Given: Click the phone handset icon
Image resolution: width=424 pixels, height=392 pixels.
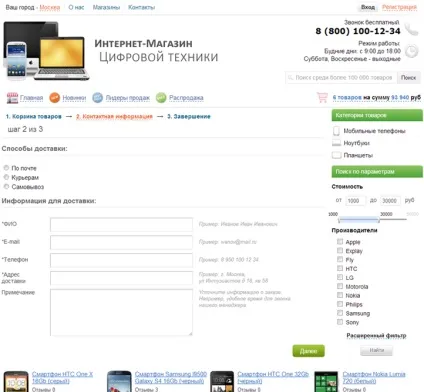Looking at the screenshot, I should (x=412, y=29).
